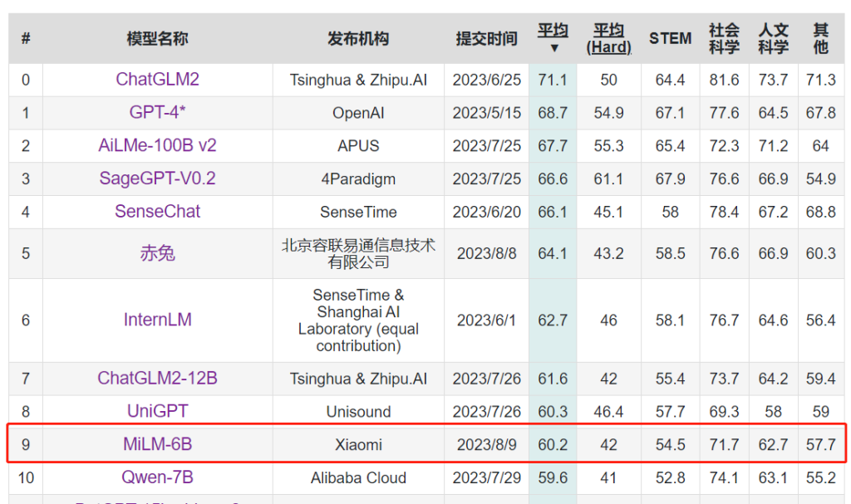Click the 人文科学 column header
Image resolution: width=851 pixels, height=504 pixels.
[773, 39]
